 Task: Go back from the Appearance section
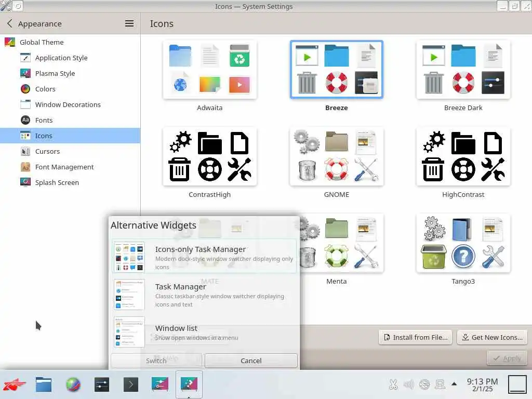coord(9,23)
